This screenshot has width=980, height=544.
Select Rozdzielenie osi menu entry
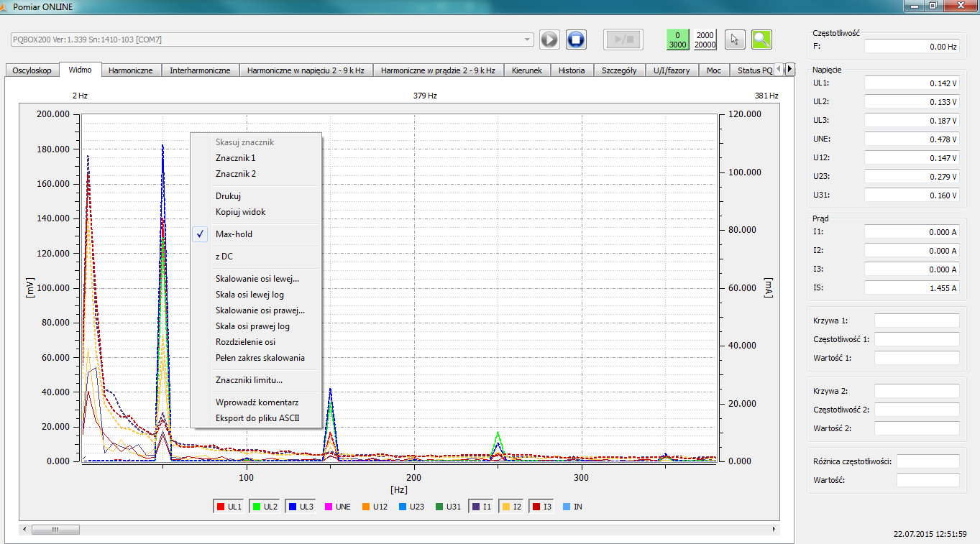[256, 342]
